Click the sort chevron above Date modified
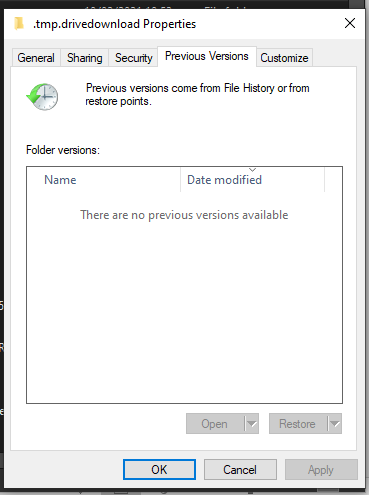The height and width of the screenshot is (495, 369). tap(252, 170)
